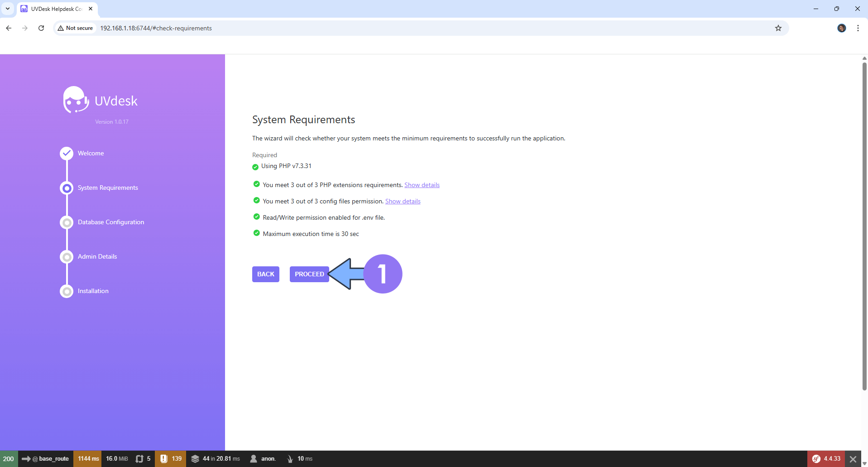
Task: Reload the page with refresh icon
Action: pos(41,28)
